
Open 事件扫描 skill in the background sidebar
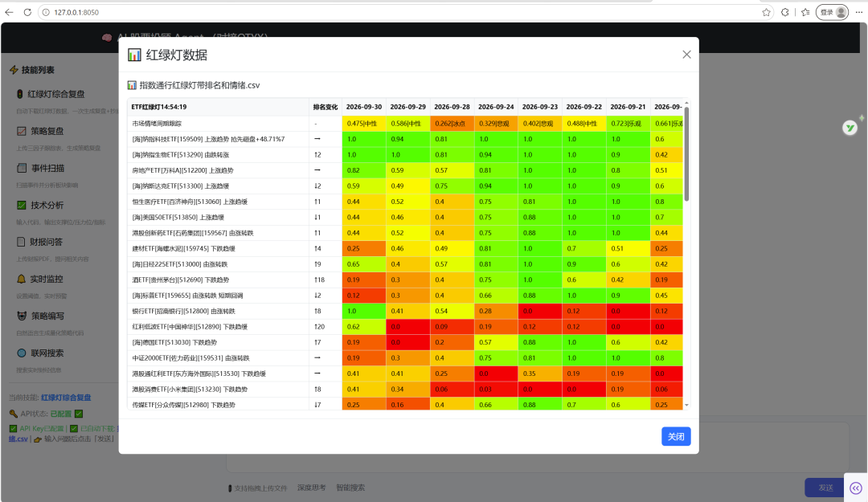(40, 168)
